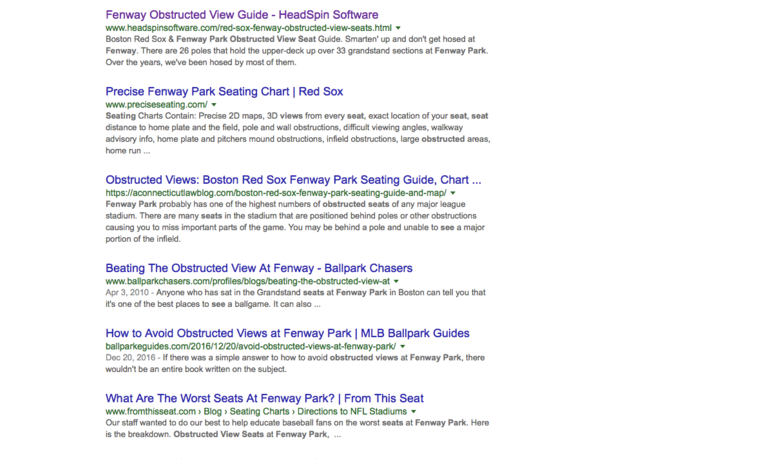
Task: Click the 'Apr 3, 2010' date text
Action: click(126, 293)
